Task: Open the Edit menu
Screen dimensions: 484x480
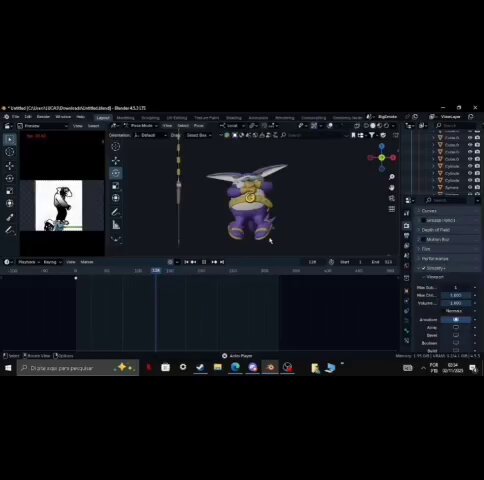Action: click(x=28, y=117)
